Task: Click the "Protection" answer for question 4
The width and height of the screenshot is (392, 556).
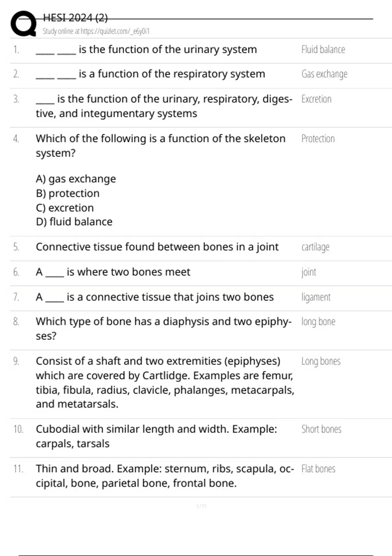Action: point(318,139)
